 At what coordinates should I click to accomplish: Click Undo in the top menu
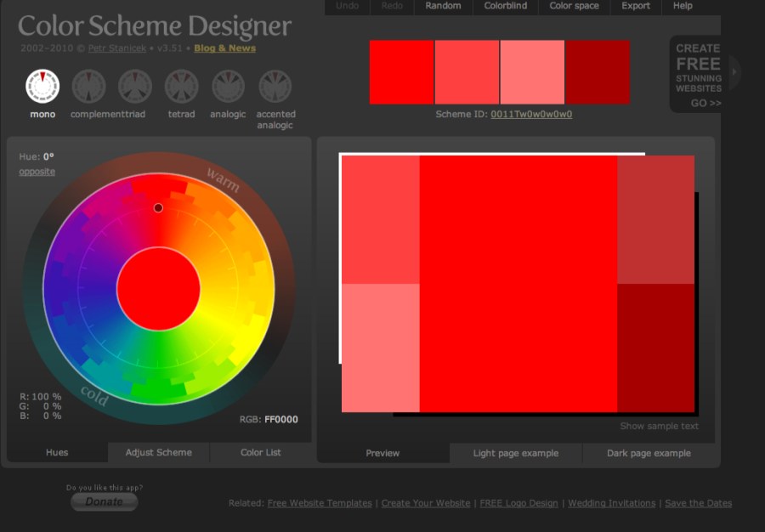pos(348,6)
